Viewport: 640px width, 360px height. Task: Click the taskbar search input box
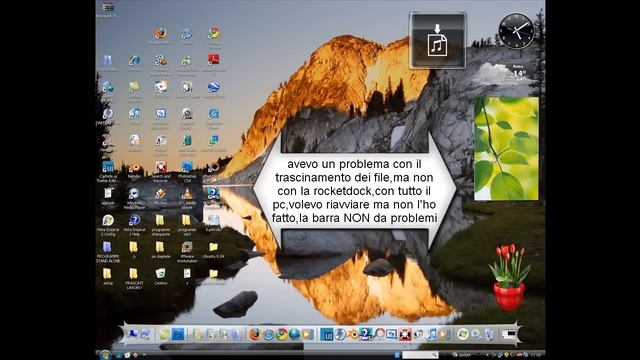click(420, 355)
